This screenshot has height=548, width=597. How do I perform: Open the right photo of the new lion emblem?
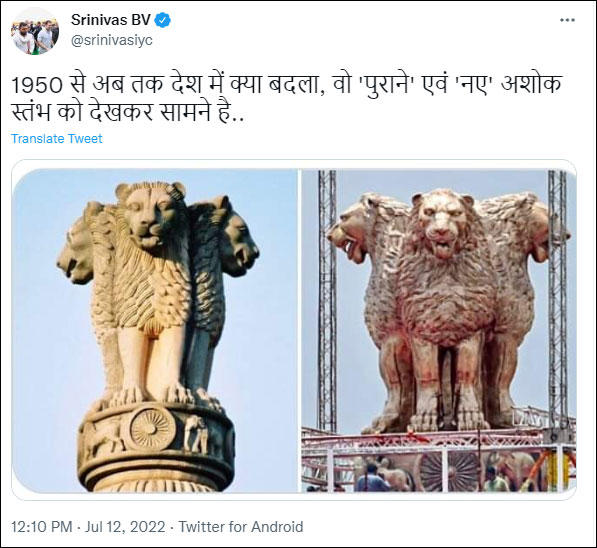point(439,331)
